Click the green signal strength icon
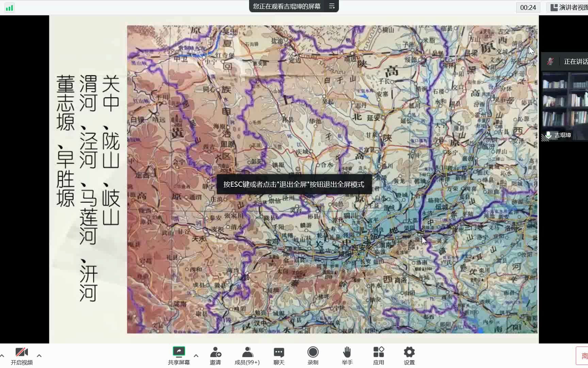Image resolution: width=588 pixels, height=368 pixels. click(x=9, y=7)
